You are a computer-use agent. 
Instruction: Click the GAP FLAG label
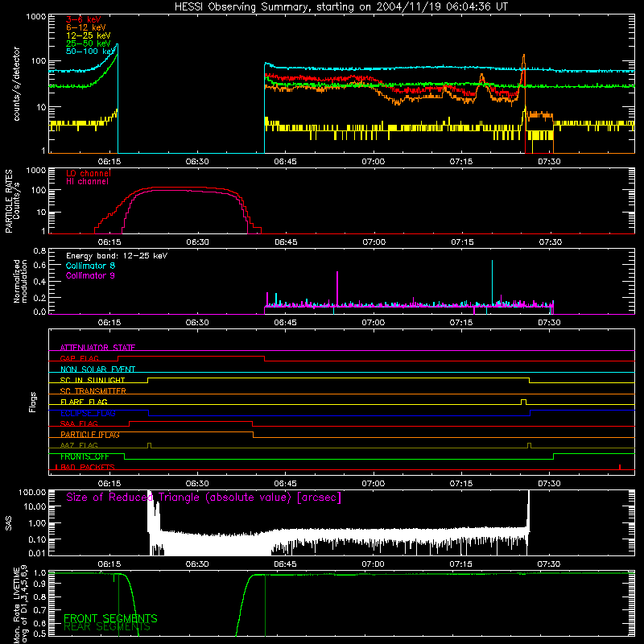click(x=79, y=358)
